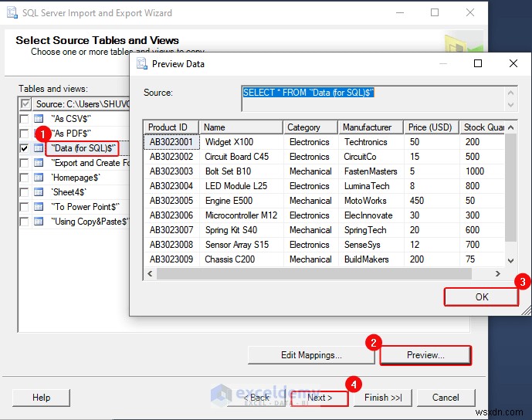Check the 'To Power Point$' checkbox
Viewport: 532px width, 420px height.
(24, 207)
